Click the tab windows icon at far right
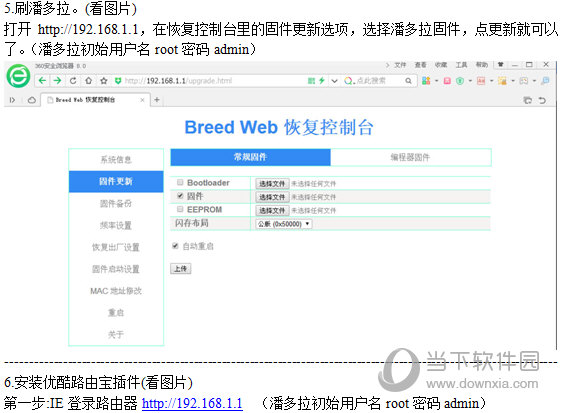The width and height of the screenshot is (563, 413). click(527, 100)
